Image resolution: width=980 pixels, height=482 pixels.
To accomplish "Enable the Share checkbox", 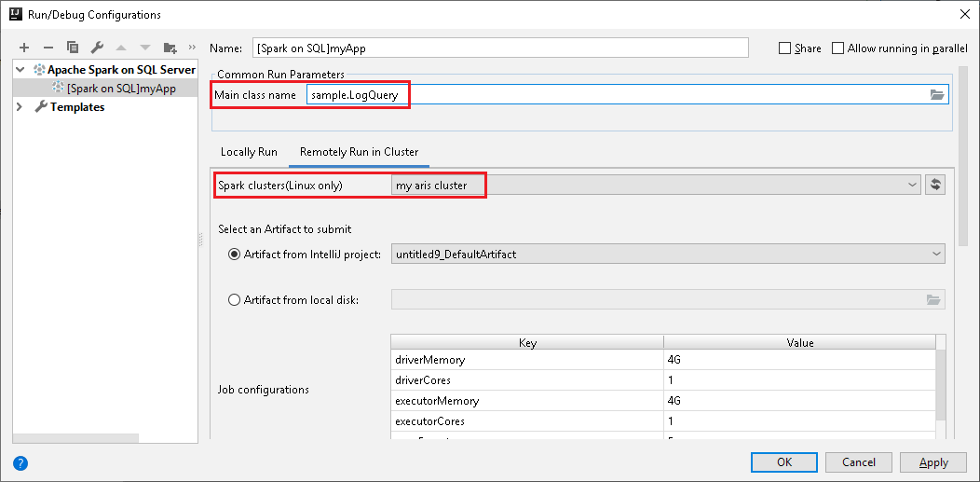I will tap(784, 48).
